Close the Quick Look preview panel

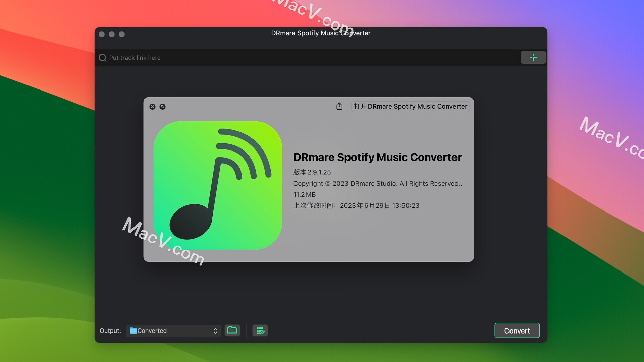click(x=152, y=107)
